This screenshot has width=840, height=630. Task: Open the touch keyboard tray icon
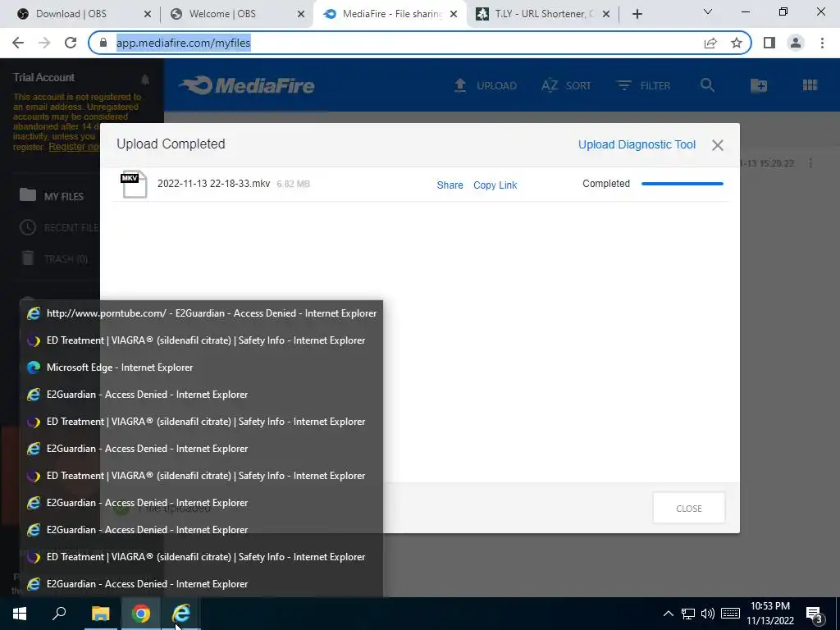click(x=730, y=614)
